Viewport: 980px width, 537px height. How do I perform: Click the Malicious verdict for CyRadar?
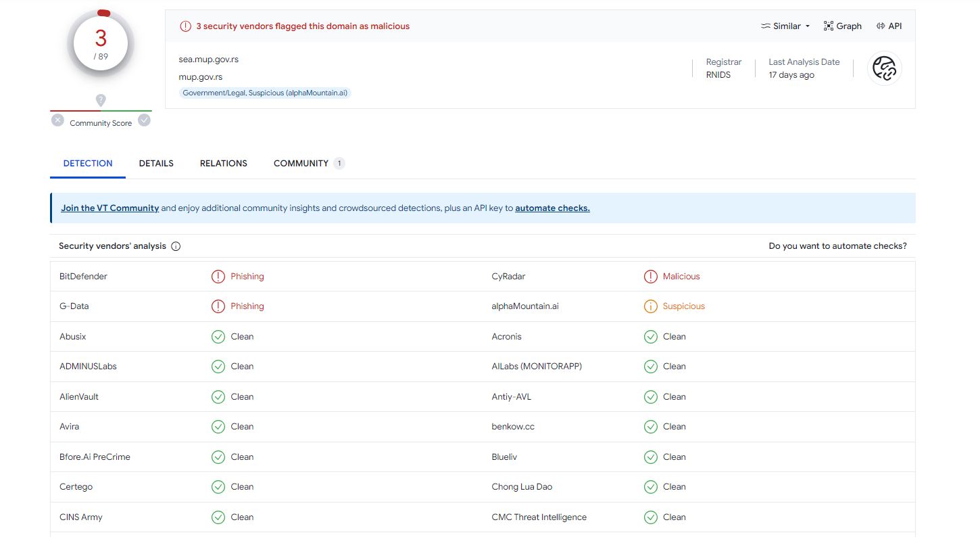(681, 277)
